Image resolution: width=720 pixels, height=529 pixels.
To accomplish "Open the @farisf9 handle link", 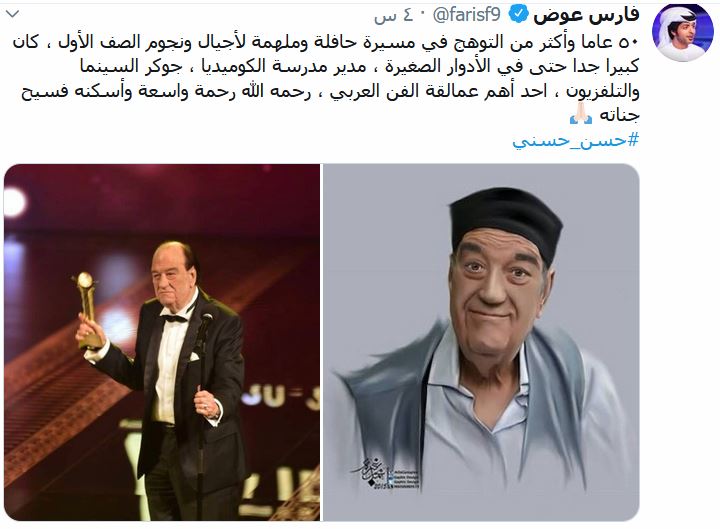I will tap(467, 15).
